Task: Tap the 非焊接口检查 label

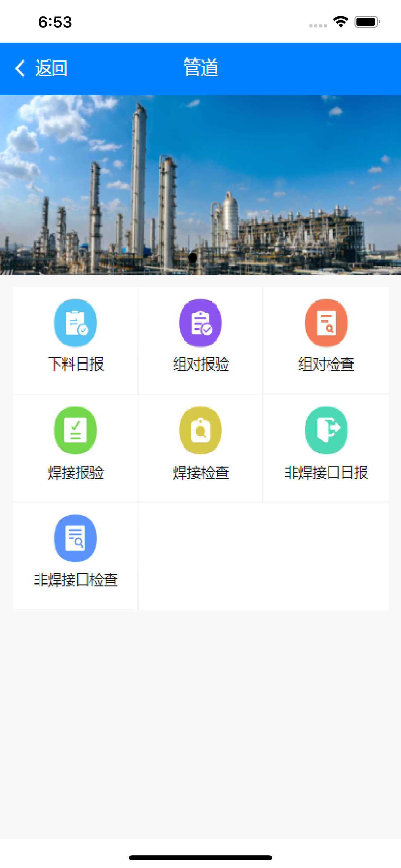Action: pos(76,580)
